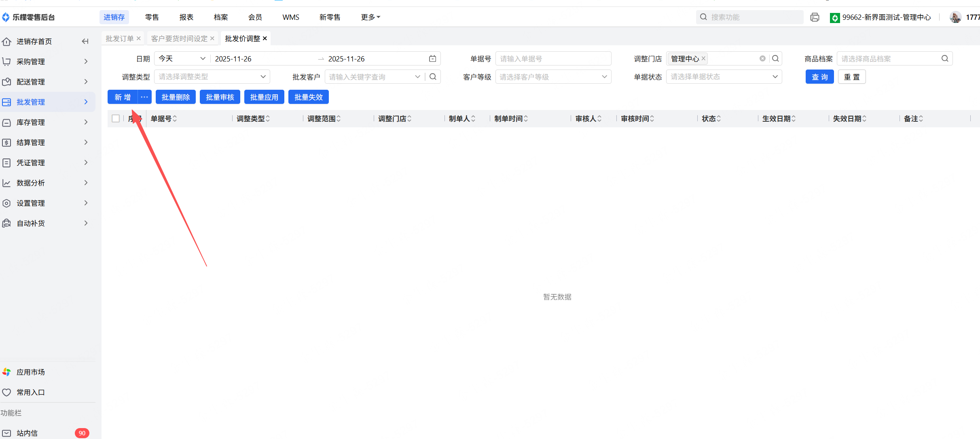The image size is (980, 439).
Task: Remove the 管理中心 tag from 调整门店
Action: coord(703,58)
